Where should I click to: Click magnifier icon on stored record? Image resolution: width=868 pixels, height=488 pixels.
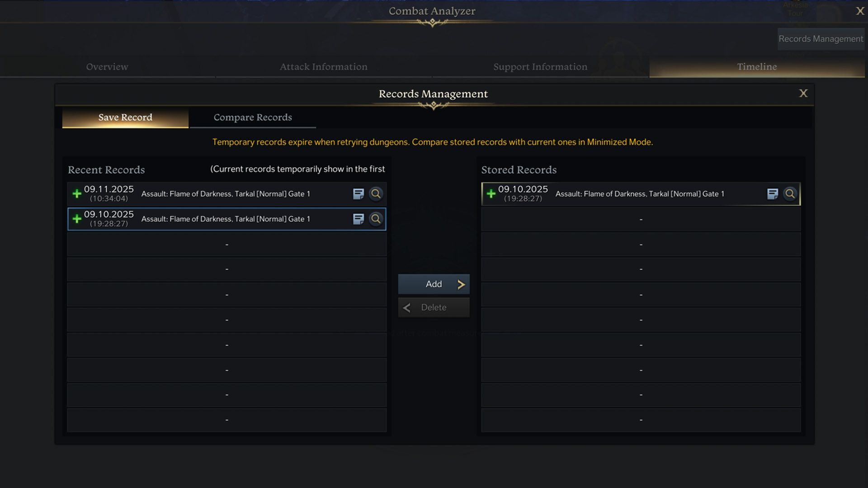790,194
